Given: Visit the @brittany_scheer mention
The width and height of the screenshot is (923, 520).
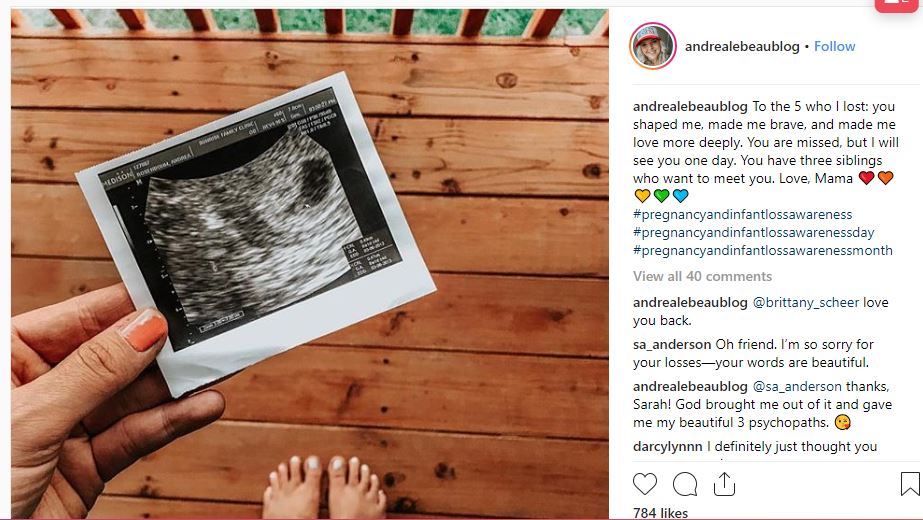Looking at the screenshot, I should (806, 303).
